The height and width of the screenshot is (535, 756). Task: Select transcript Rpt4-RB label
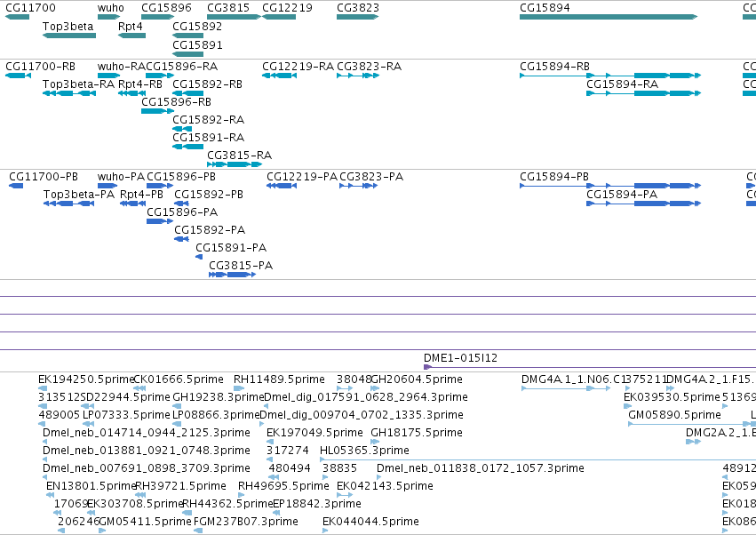pyautogui.click(x=140, y=84)
